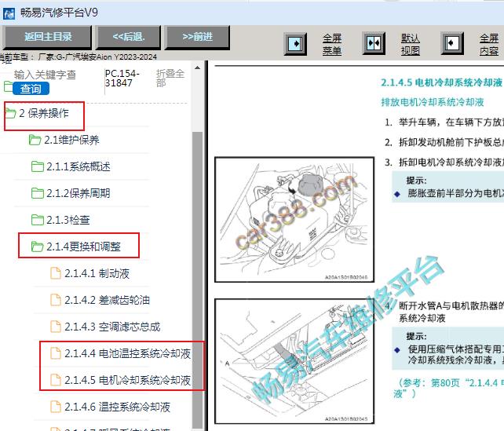The width and height of the screenshot is (504, 431).
Task: Click the 膨胀壶前半部分 hint text
Action: (x=455, y=193)
